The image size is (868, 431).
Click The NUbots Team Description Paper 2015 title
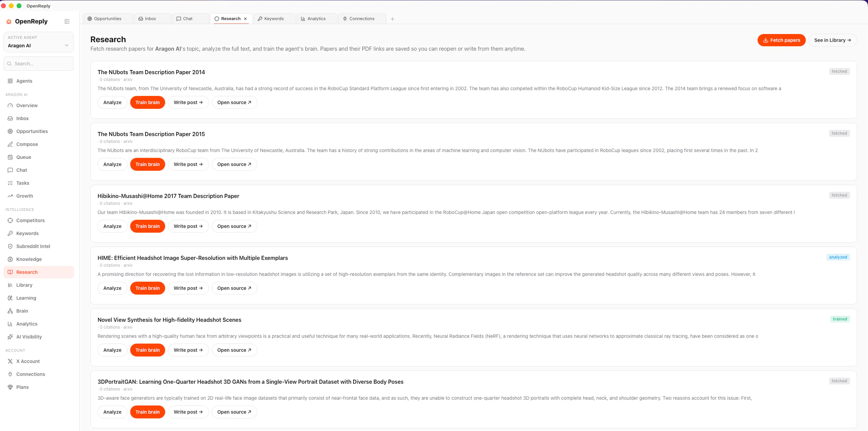pyautogui.click(x=151, y=134)
